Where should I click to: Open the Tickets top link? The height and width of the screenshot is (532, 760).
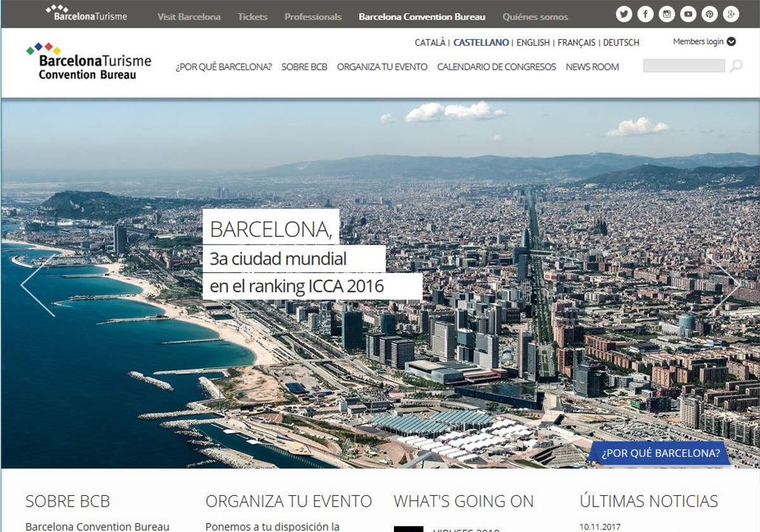click(253, 17)
